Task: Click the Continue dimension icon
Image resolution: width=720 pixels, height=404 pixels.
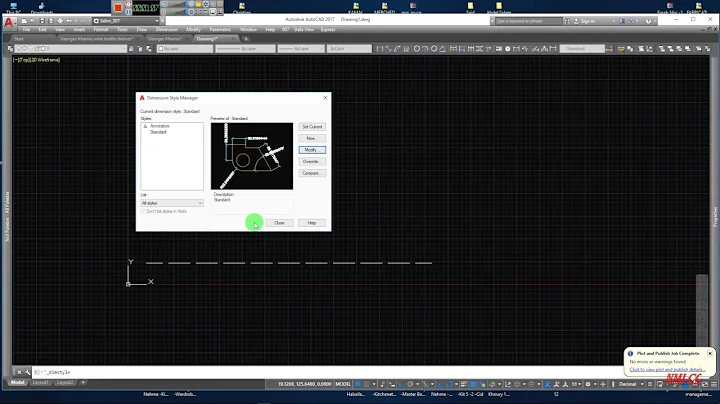Action: [471, 49]
